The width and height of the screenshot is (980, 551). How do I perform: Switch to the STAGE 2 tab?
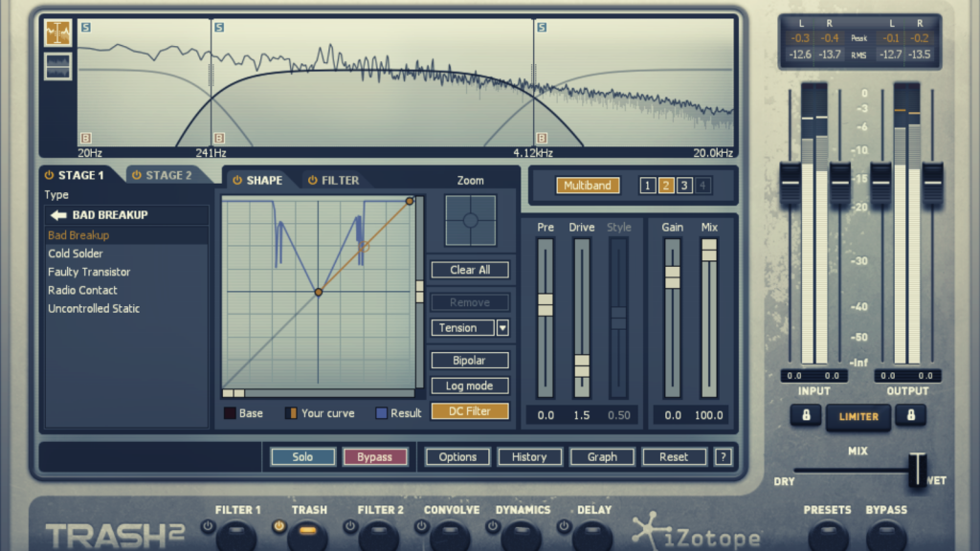point(168,176)
